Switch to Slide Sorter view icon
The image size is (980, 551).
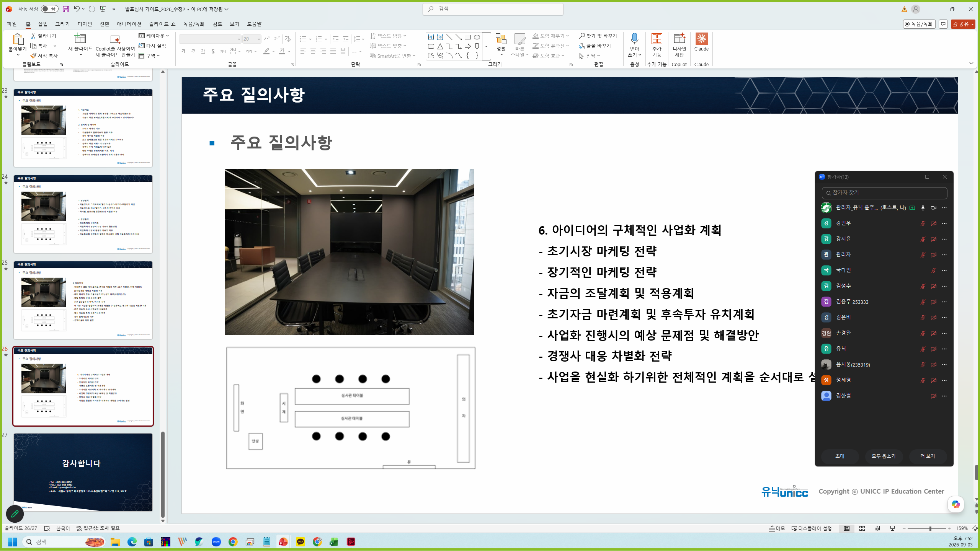click(862, 528)
